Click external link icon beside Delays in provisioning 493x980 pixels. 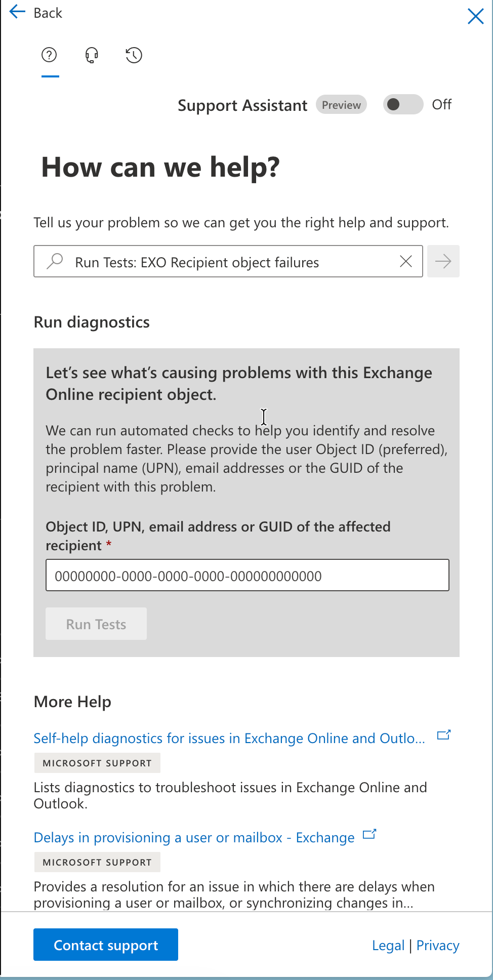click(369, 834)
